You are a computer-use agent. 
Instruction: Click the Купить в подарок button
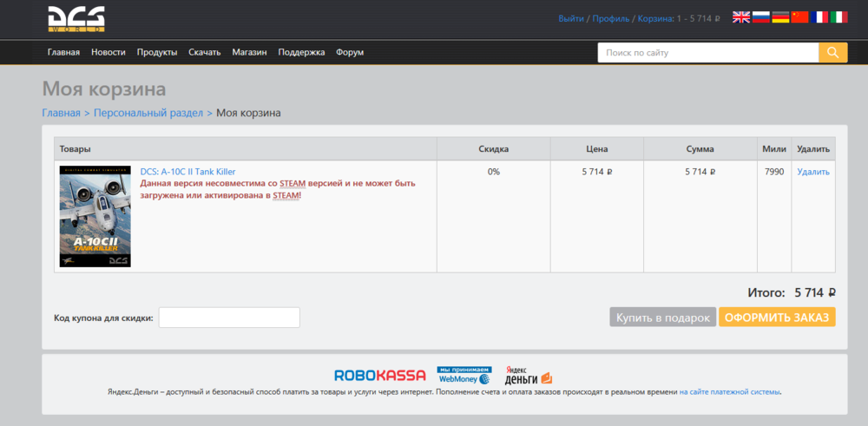click(663, 318)
